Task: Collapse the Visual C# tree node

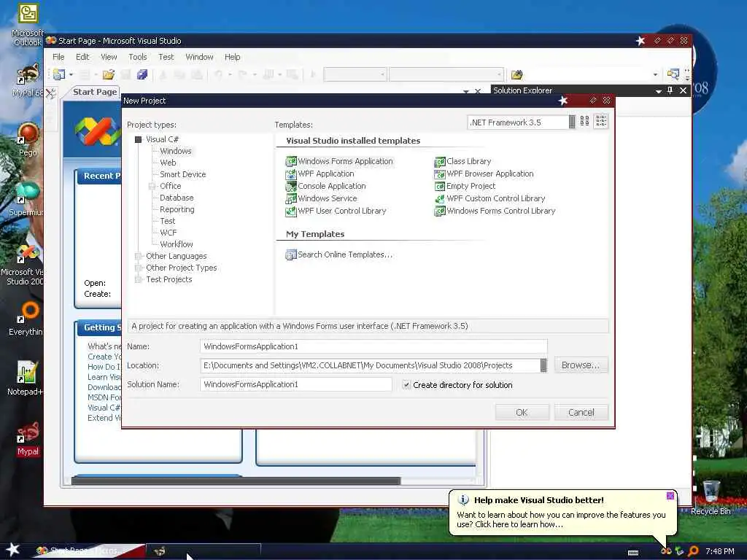Action: tap(138, 139)
